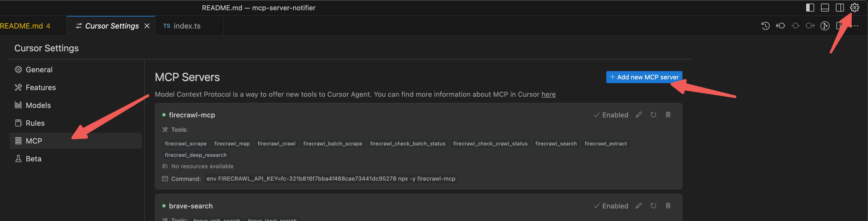Click the firecrawl_check_crawl_status tool tag
The height and width of the screenshot is (221, 868).
[x=490, y=144]
